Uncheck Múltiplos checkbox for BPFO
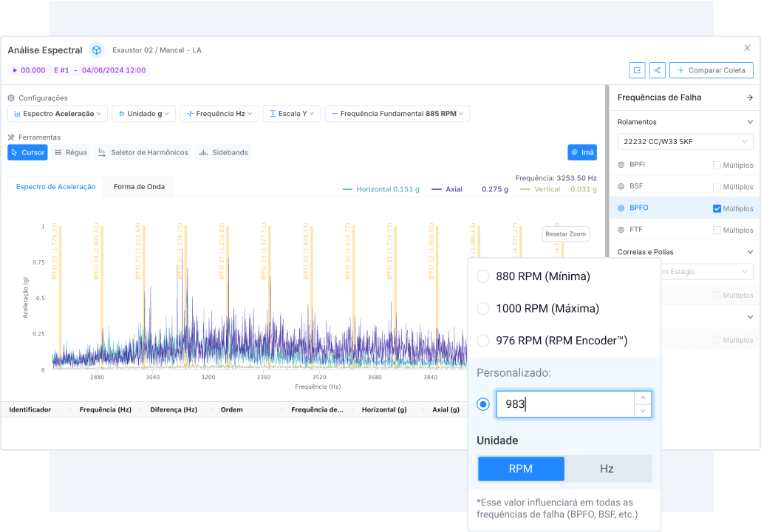This screenshot has width=761, height=532. click(717, 208)
